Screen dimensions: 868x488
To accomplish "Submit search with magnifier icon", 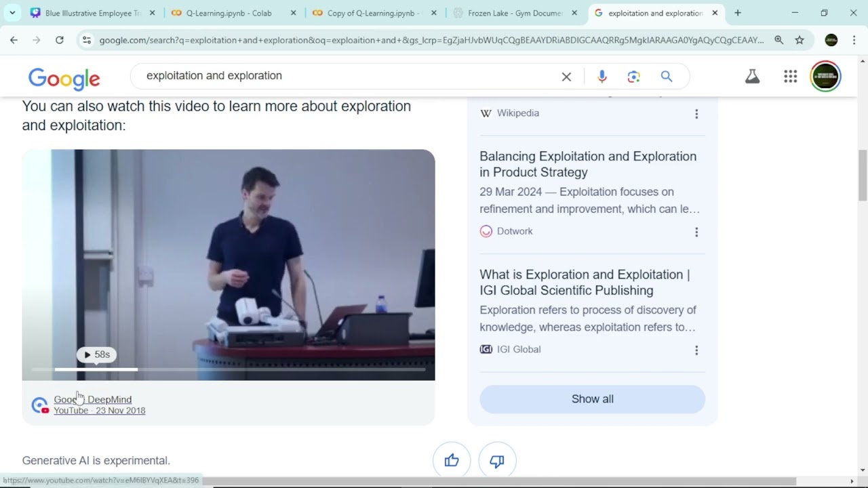I will [667, 77].
